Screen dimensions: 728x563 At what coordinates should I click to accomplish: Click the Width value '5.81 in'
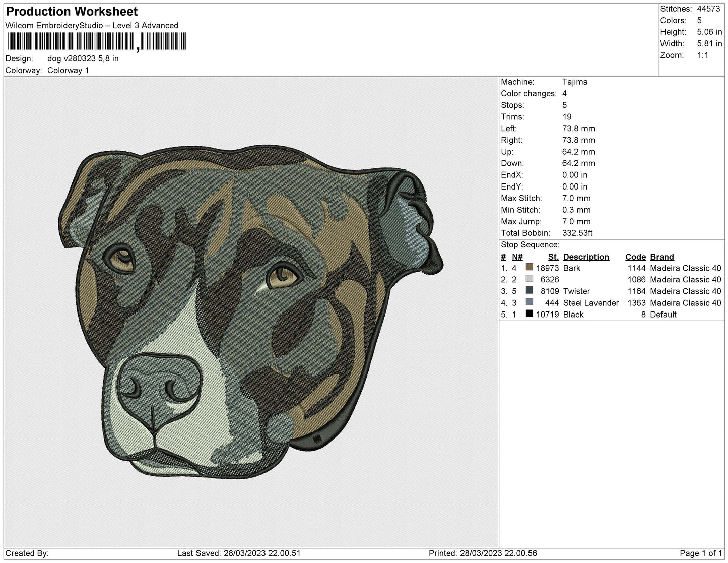(709, 44)
